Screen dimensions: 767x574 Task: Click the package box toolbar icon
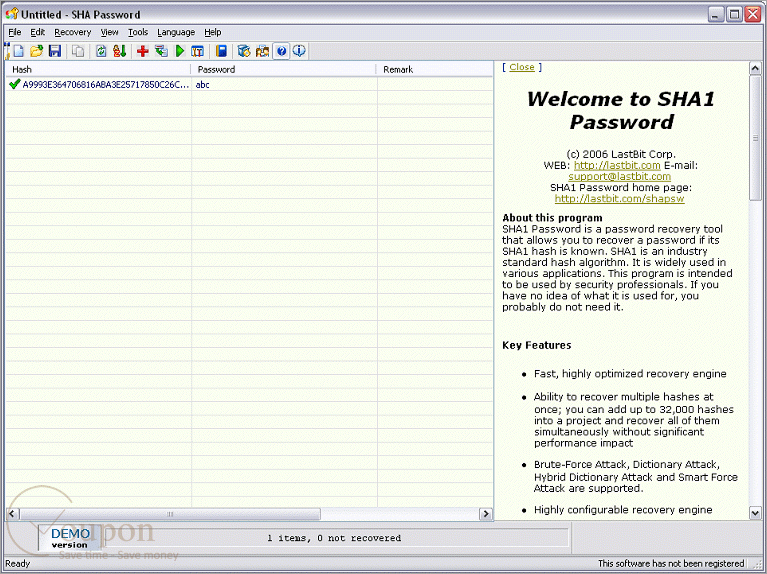pos(244,51)
